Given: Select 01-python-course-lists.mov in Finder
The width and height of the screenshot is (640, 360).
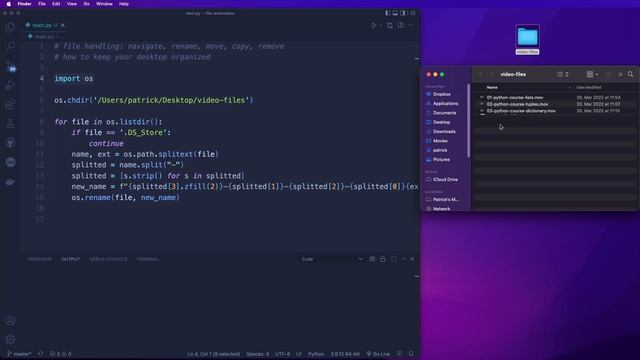Looking at the screenshot, I should point(515,98).
